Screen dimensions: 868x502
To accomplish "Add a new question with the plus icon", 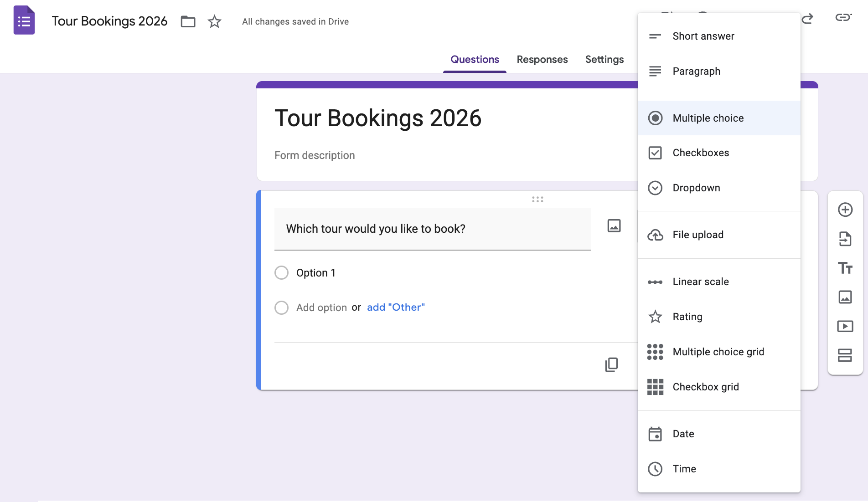I will coord(846,210).
